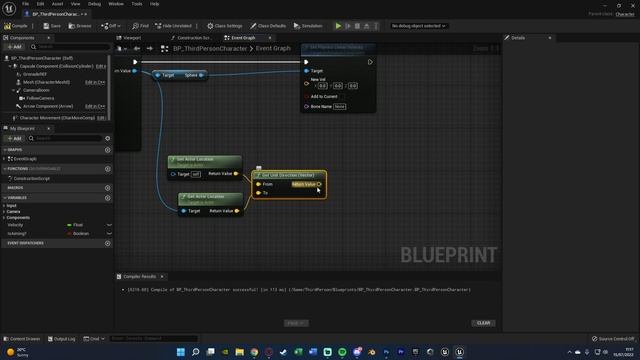
Task: Click the Browse toolbar button
Action: tap(80, 26)
